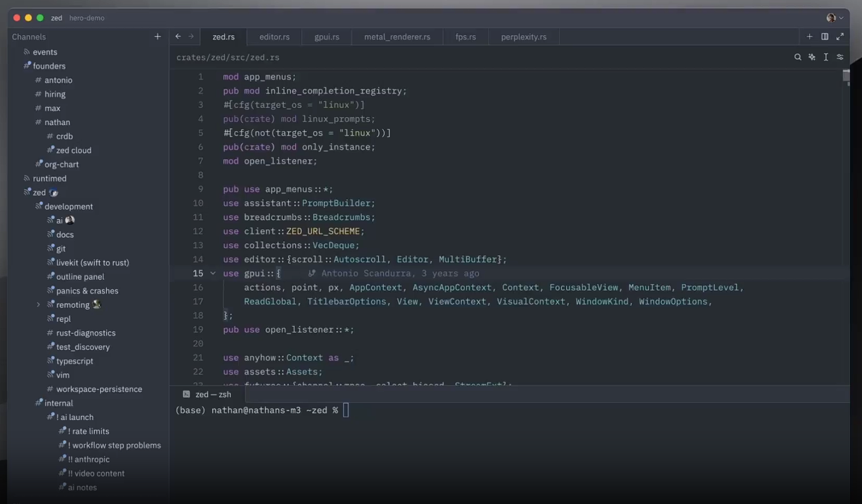
Task: Click the split pane icon
Action: tap(825, 36)
